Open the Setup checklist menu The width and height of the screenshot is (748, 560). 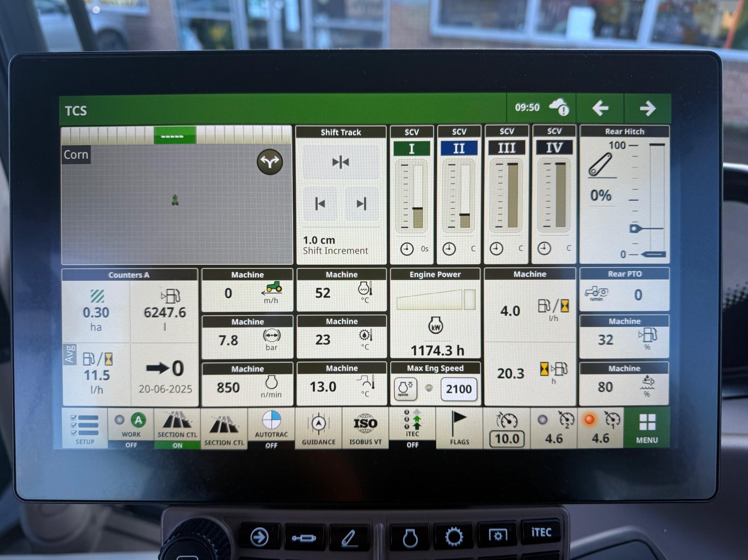click(x=85, y=428)
